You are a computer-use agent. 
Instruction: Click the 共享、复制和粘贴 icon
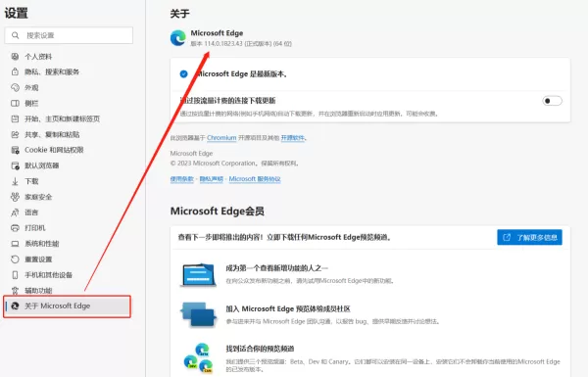click(x=15, y=134)
